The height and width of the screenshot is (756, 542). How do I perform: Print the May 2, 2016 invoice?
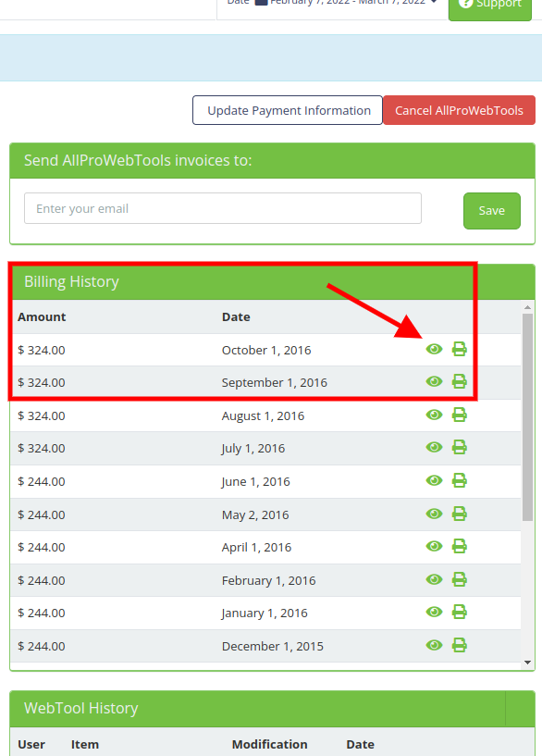(459, 514)
